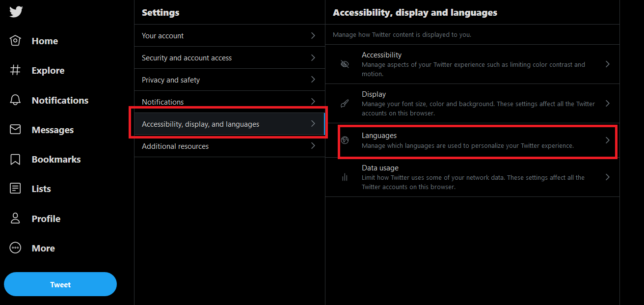Screen dimensions: 644x305
Task: Click the Lists icon in sidebar
Action: point(16,189)
